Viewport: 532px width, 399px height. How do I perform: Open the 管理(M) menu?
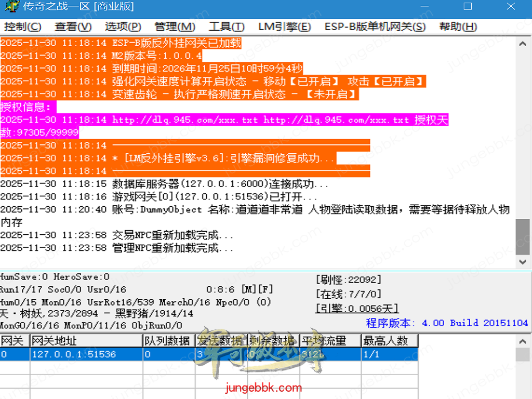[x=175, y=27]
